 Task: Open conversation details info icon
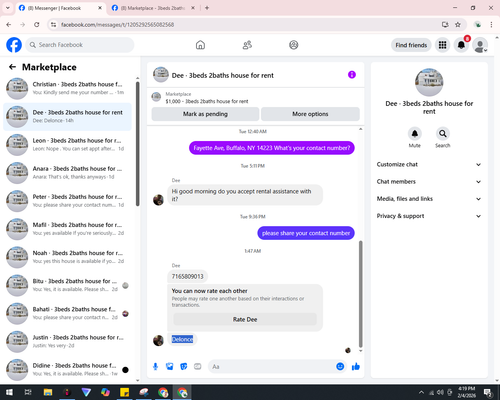pyautogui.click(x=352, y=75)
